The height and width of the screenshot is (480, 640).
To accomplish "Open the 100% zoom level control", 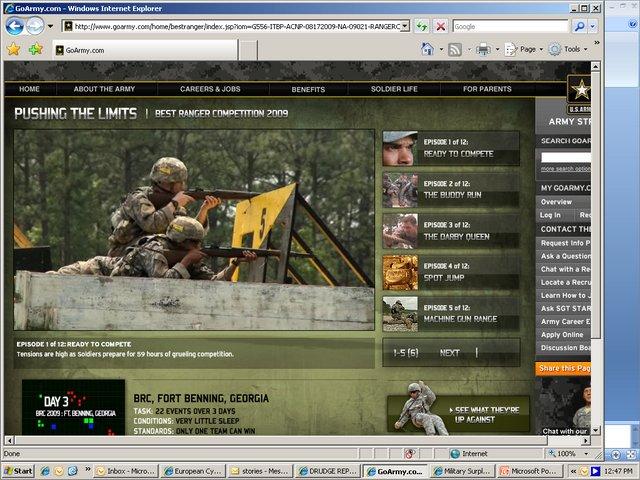I will [x=568, y=453].
